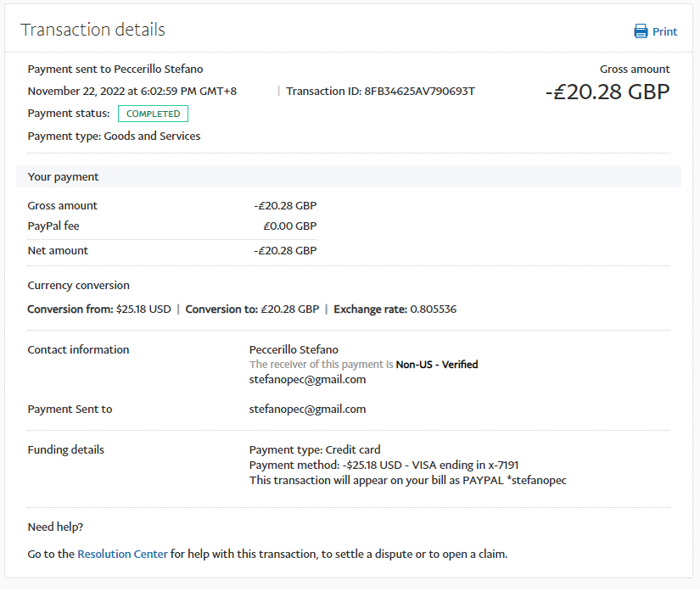Click the Net amount -£20.28 GBP value
Screen dimensions: 700x591
pos(285,250)
